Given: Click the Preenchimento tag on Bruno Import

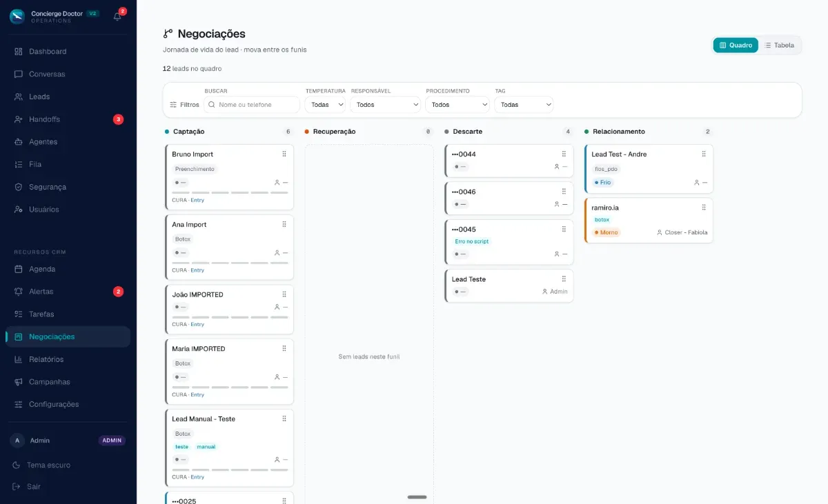Looking at the screenshot, I should (x=195, y=169).
